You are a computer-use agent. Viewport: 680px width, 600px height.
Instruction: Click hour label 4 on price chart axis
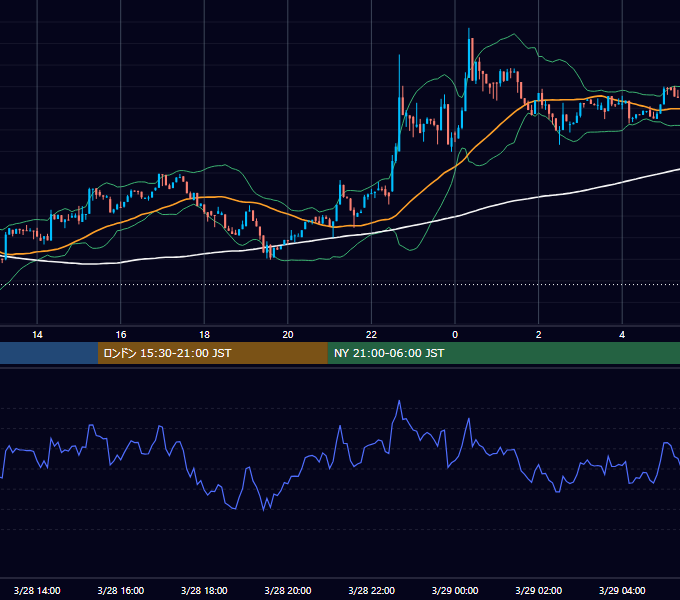(622, 334)
